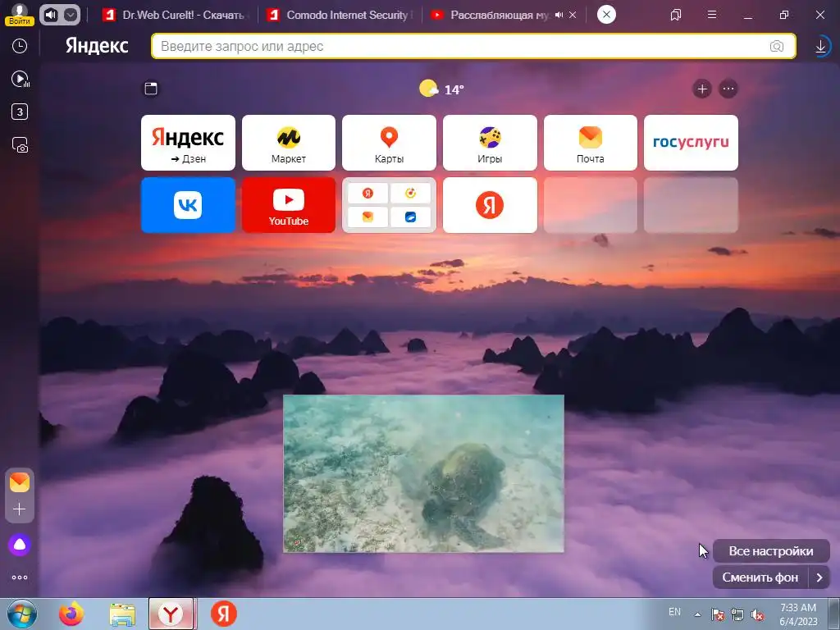Close the current new tab round button
The width and height of the screenshot is (840, 630).
coord(606,15)
